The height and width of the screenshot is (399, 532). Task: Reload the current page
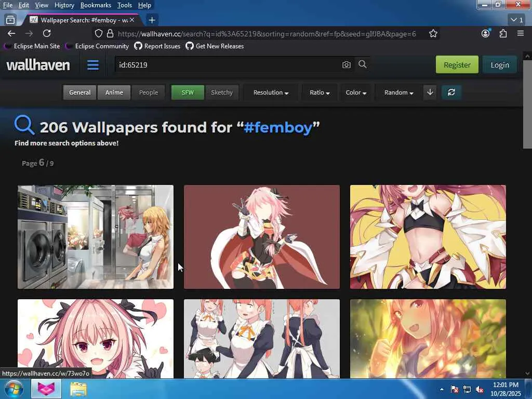click(47, 33)
